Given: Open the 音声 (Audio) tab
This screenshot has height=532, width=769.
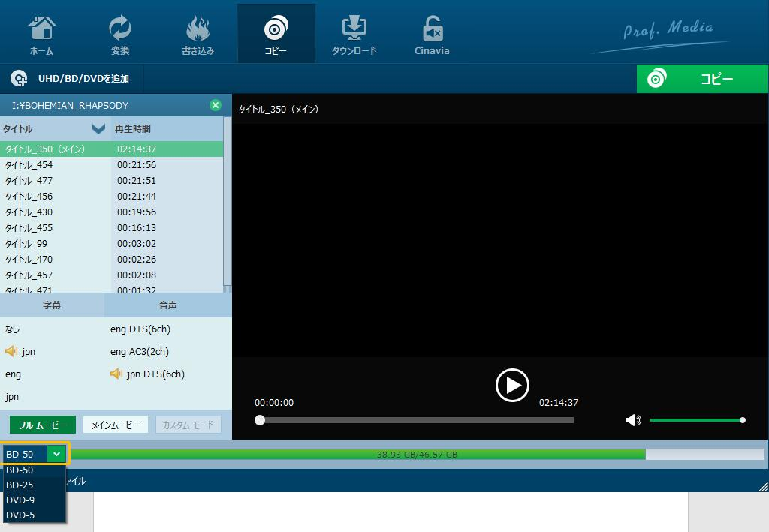Looking at the screenshot, I should [167, 305].
